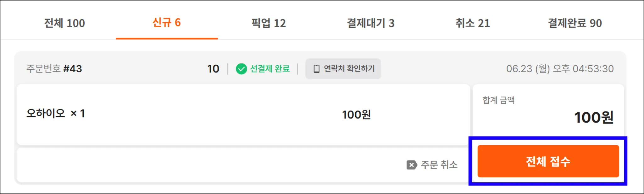644x194 pixels.
Task: Click the X icon beside 주문 취소
Action: point(412,165)
